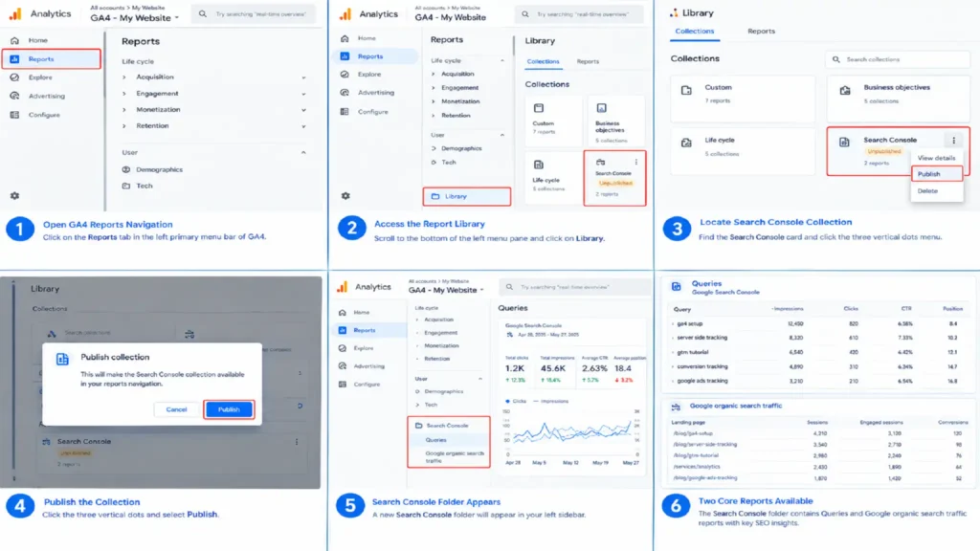Click the 'server side tracking' query row in step 6

point(817,338)
